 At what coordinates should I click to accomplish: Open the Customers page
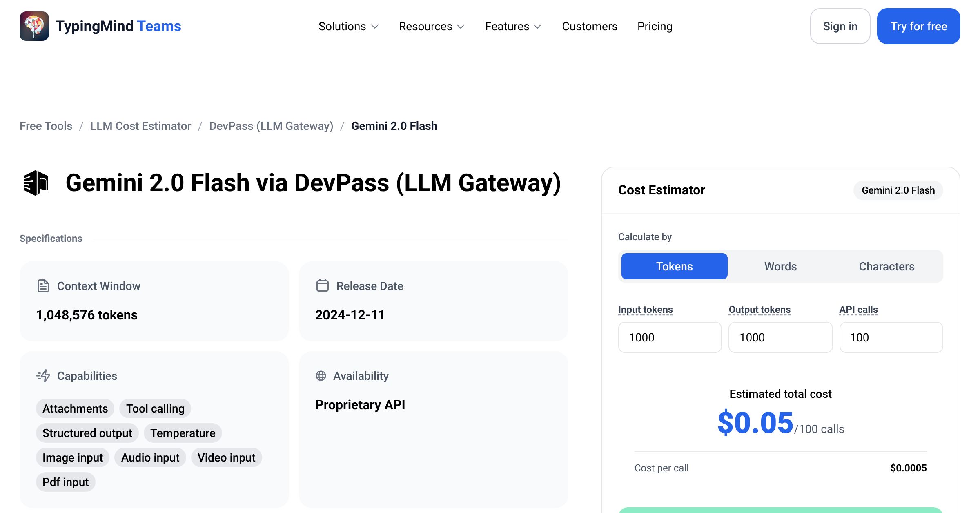coord(590,26)
